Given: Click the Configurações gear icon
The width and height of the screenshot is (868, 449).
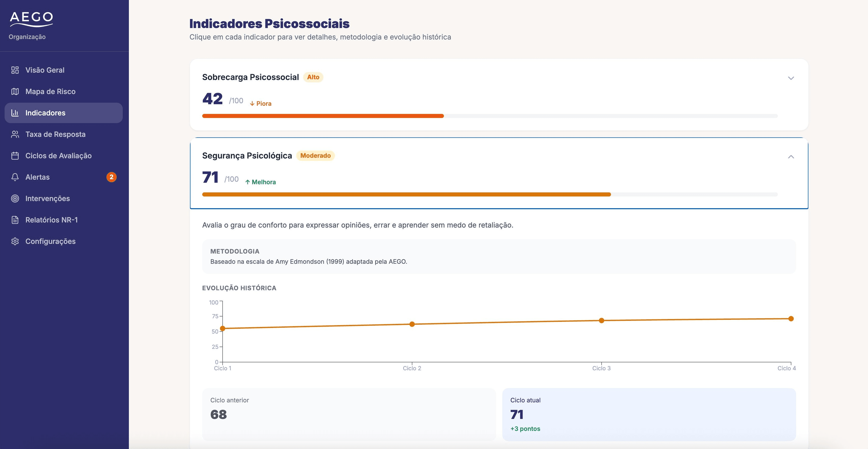Looking at the screenshot, I should (x=15, y=241).
